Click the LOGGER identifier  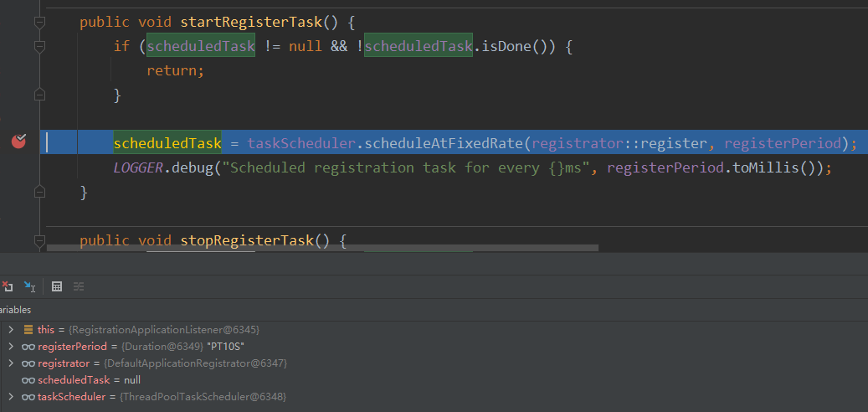point(138,167)
